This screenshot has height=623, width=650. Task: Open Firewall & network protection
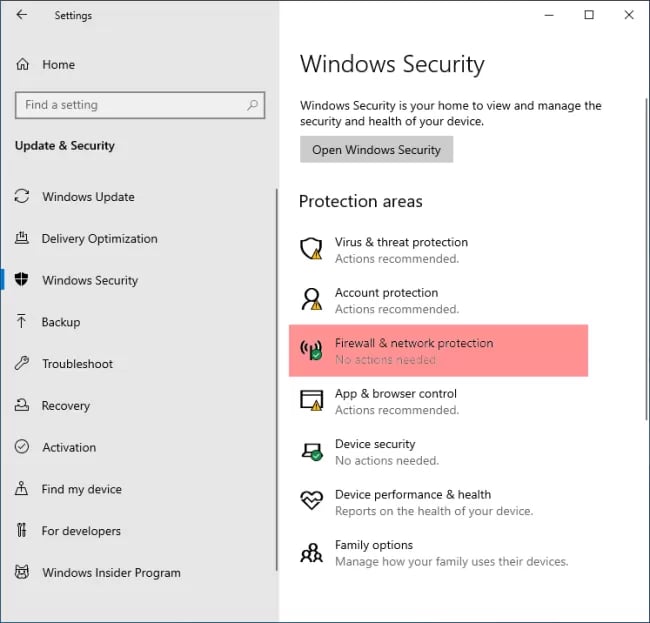(438, 351)
